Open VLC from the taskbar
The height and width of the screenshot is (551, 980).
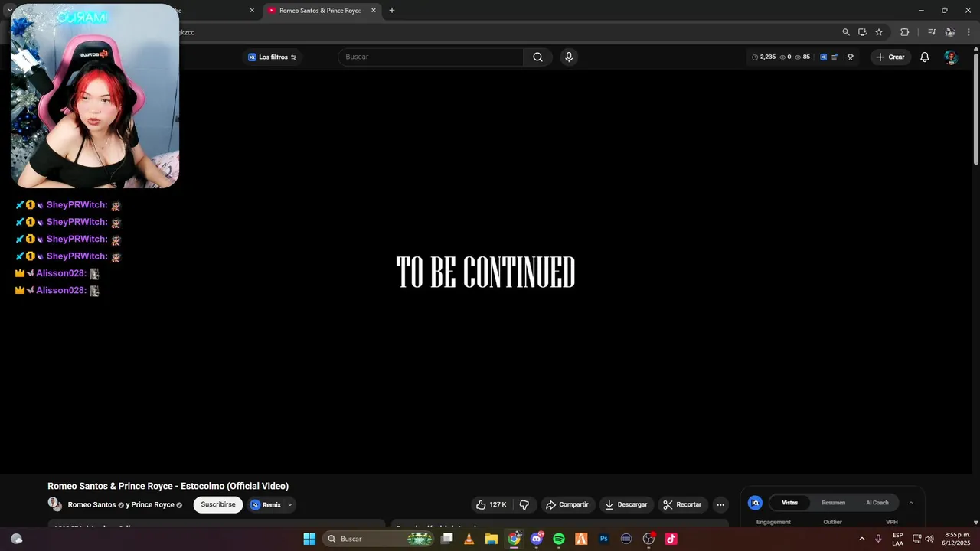click(x=469, y=539)
